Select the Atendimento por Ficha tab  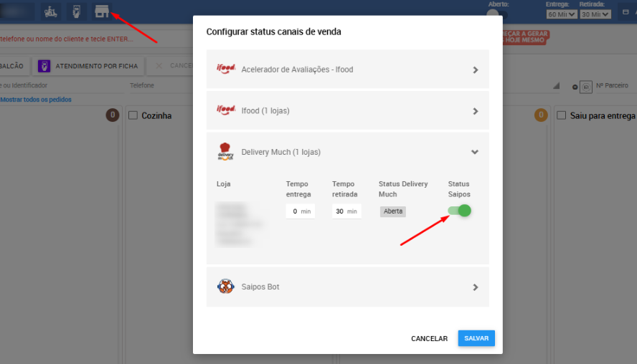point(88,66)
